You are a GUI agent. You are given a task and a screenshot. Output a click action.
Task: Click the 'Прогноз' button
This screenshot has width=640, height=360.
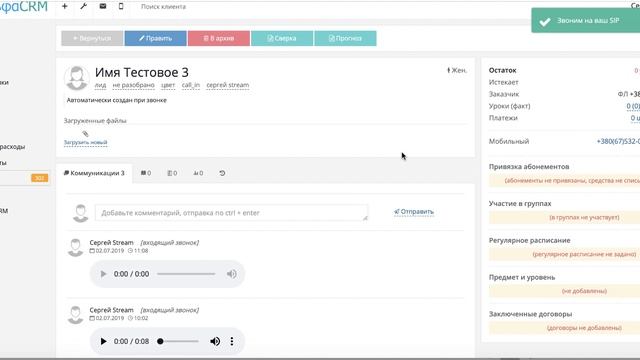[345, 38]
